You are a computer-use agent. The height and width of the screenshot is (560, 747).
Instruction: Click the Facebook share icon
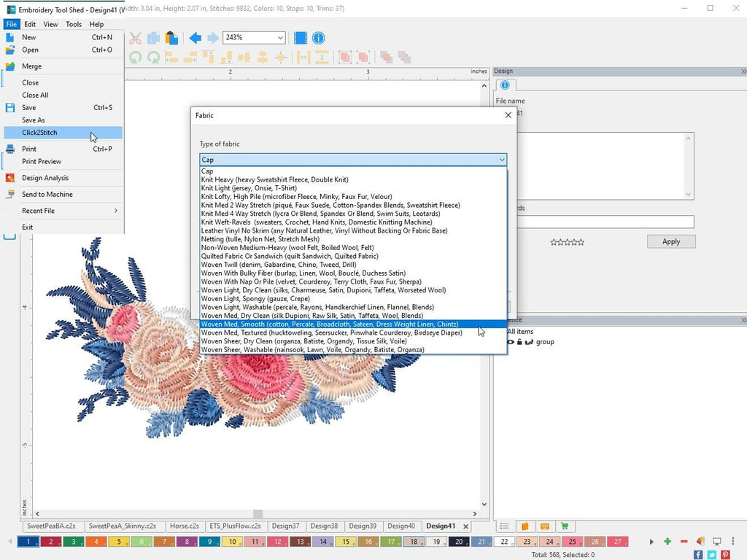click(698, 555)
